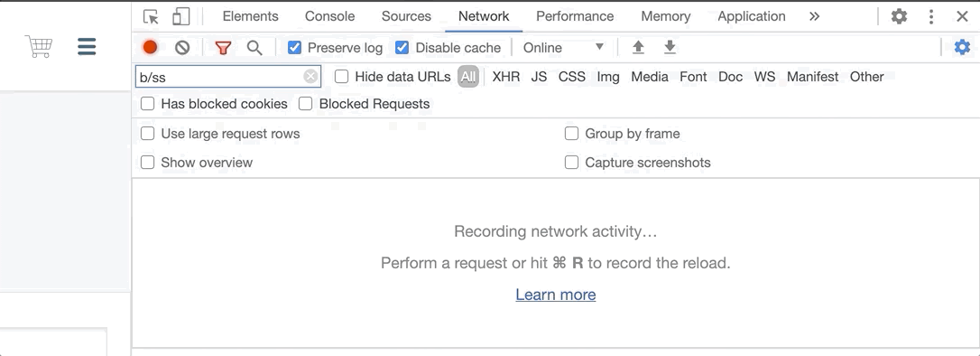Filter requests by Img
Screen dimensions: 980x356
[x=608, y=77]
